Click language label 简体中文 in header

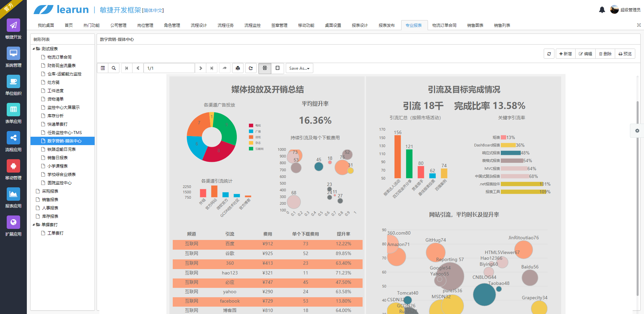coord(153,10)
